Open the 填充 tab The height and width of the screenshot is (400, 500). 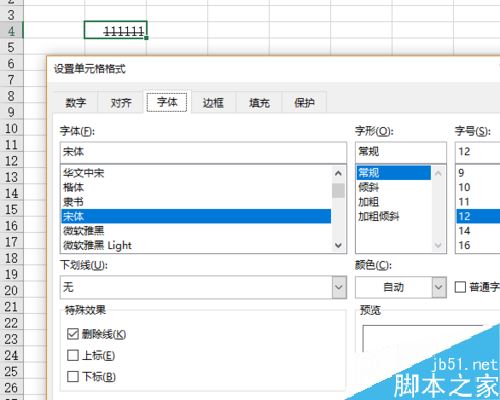point(259,103)
